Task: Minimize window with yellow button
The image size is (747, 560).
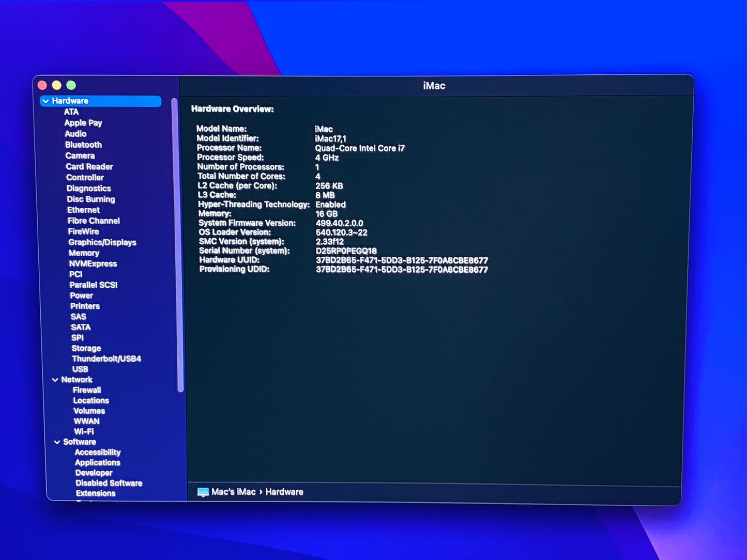Action: point(57,85)
